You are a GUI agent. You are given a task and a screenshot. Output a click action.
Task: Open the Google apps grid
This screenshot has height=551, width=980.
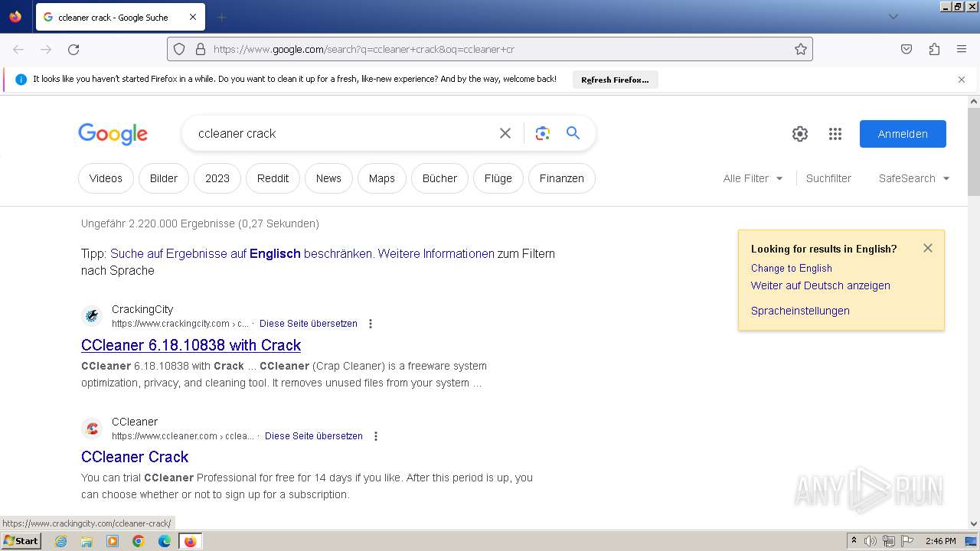point(835,134)
